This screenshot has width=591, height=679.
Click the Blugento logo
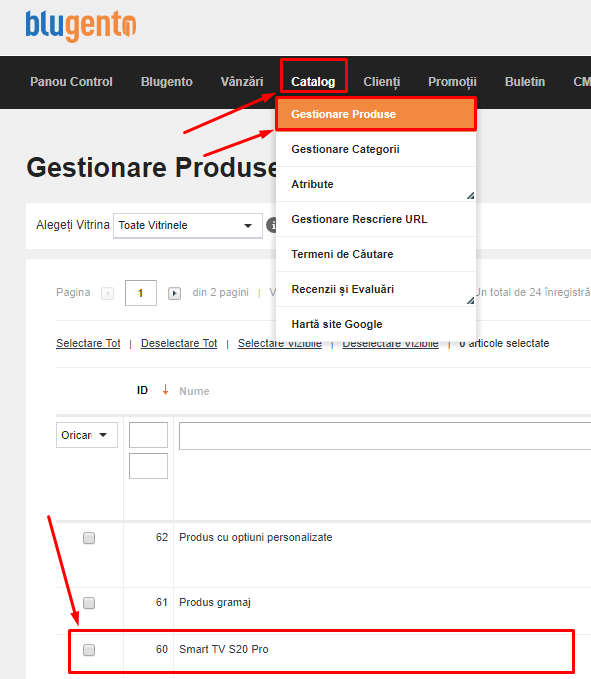81,26
